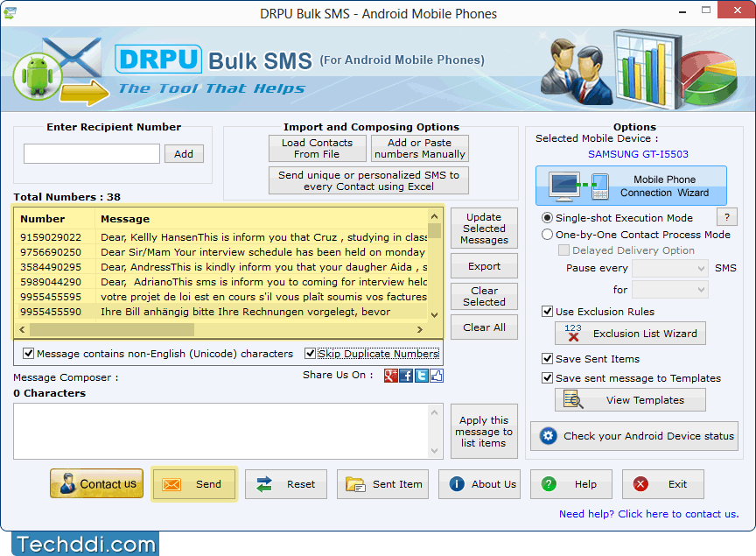
Task: Toggle Save Sent Items checkbox
Action: [x=547, y=359]
